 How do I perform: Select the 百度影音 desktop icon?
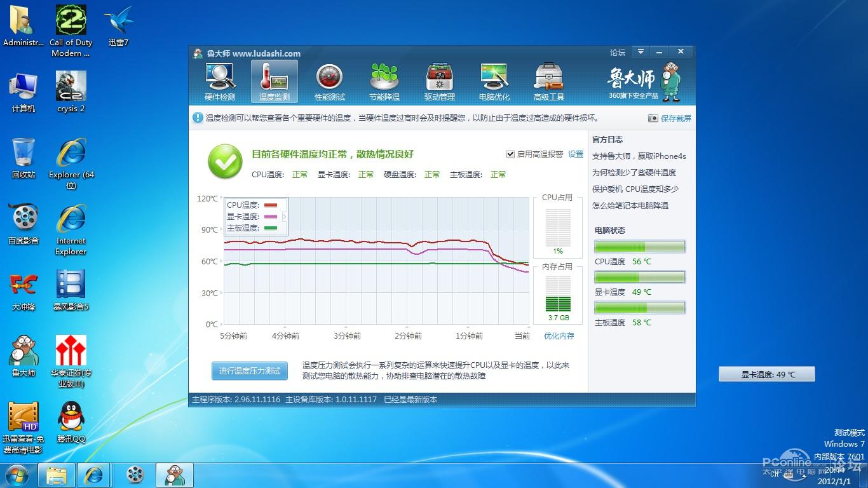click(x=24, y=224)
